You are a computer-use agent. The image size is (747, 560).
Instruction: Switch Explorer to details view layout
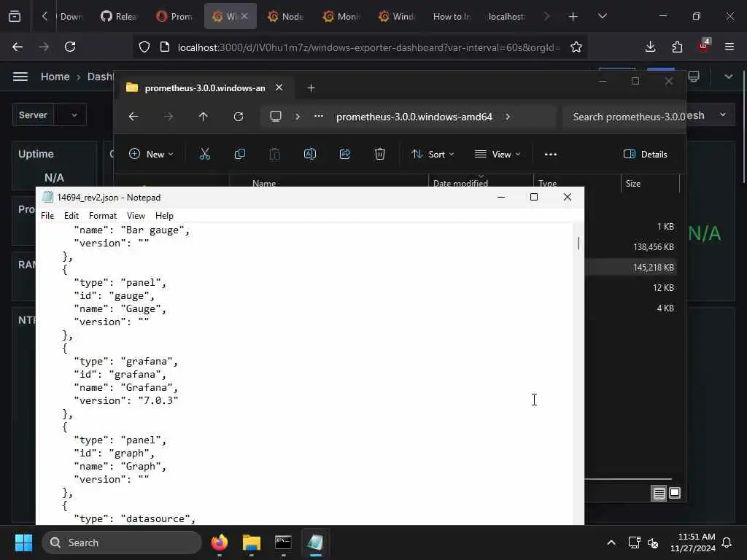coord(659,494)
